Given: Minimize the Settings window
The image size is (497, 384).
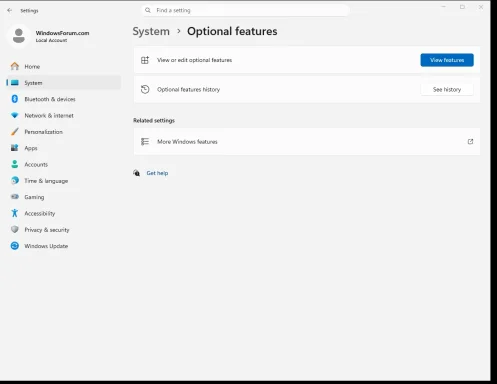Looking at the screenshot, I should (443, 7).
